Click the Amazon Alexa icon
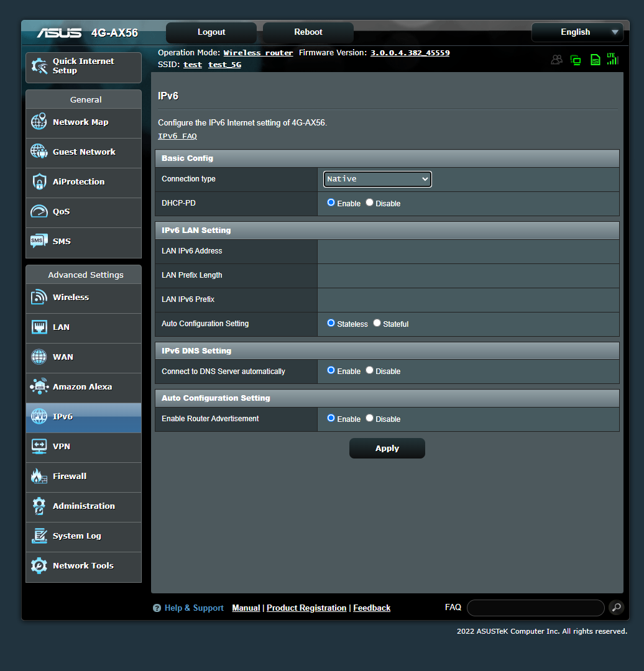 point(39,386)
